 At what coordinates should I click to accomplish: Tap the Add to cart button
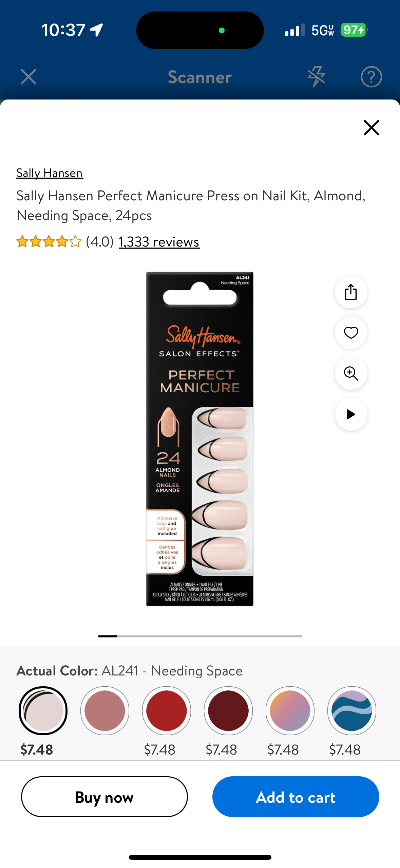click(x=296, y=797)
